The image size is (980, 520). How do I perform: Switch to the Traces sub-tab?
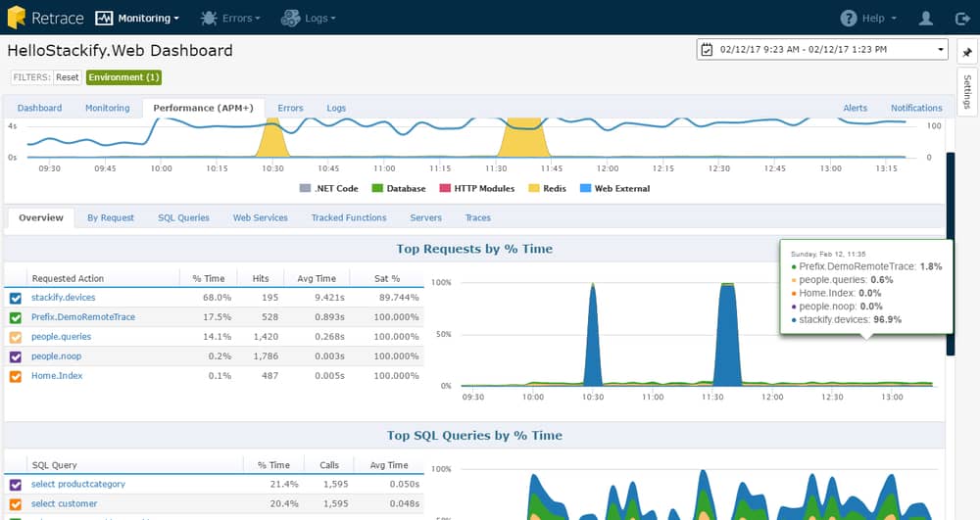click(477, 217)
